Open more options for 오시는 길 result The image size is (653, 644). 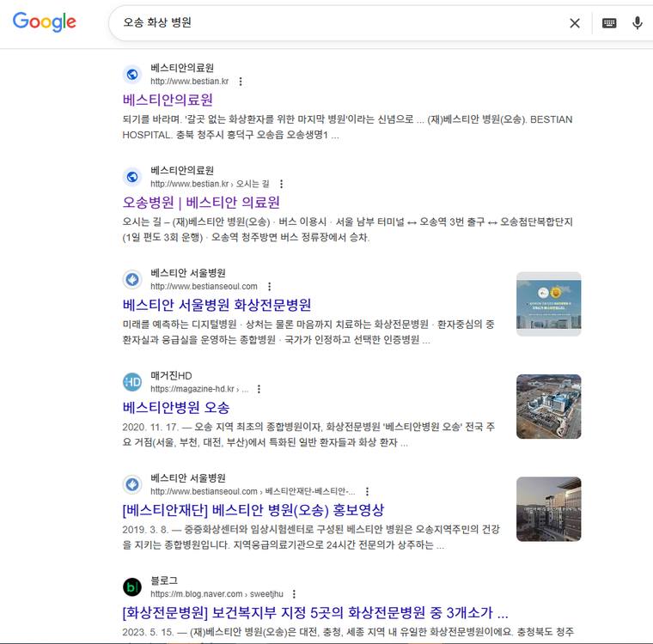coord(282,184)
